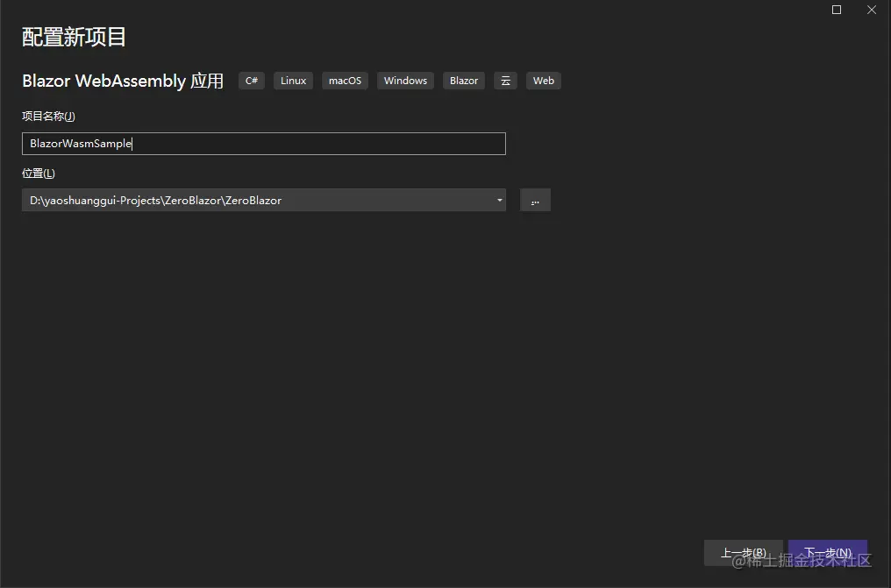The image size is (891, 588).
Task: Click the Web tag
Action: [543, 81]
